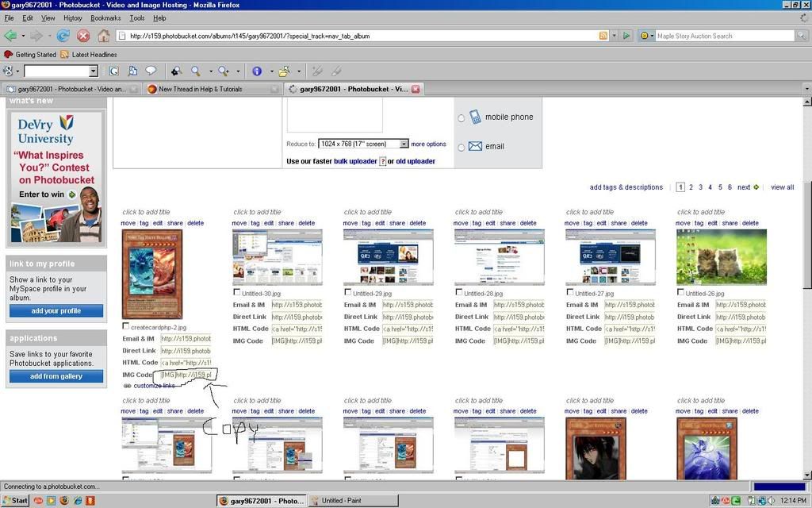Click the help question mark beside bulk uploader

tap(382, 161)
